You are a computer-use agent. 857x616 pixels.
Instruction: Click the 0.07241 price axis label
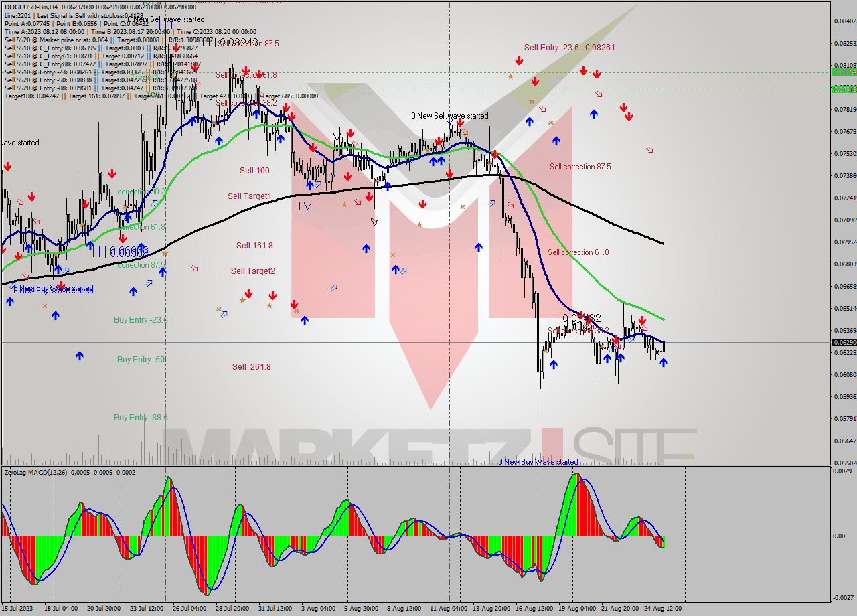point(845,198)
